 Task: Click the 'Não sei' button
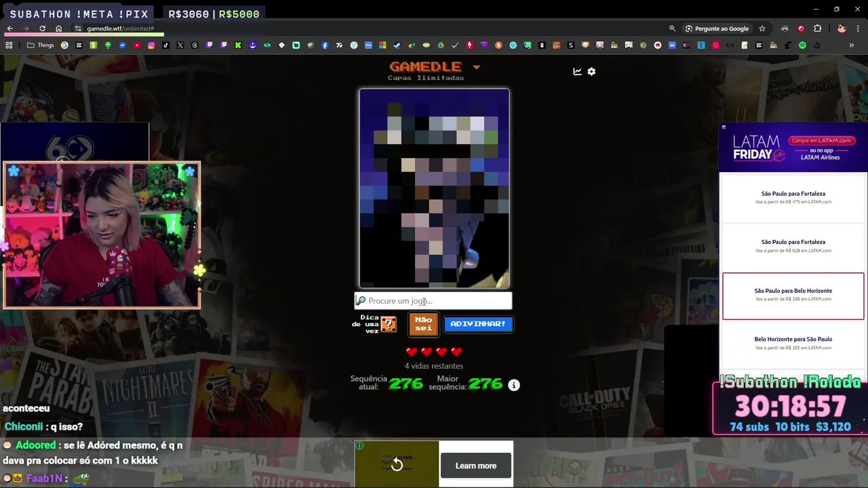(x=423, y=323)
